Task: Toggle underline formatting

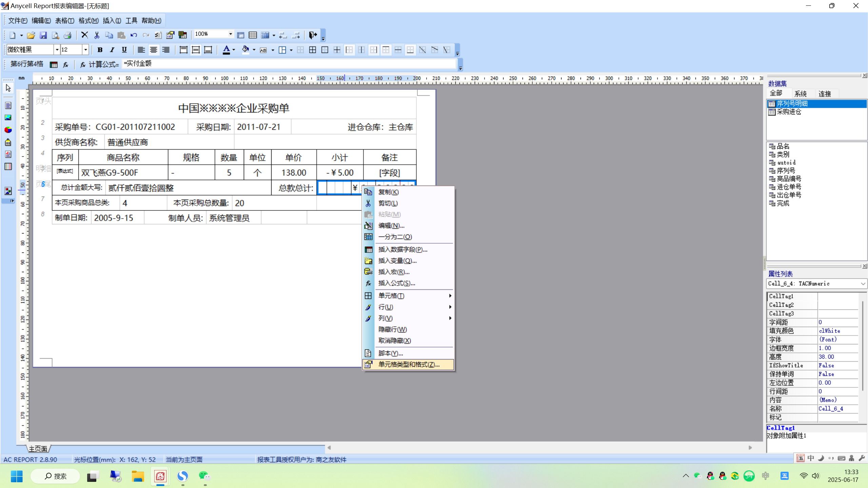Action: pos(124,50)
